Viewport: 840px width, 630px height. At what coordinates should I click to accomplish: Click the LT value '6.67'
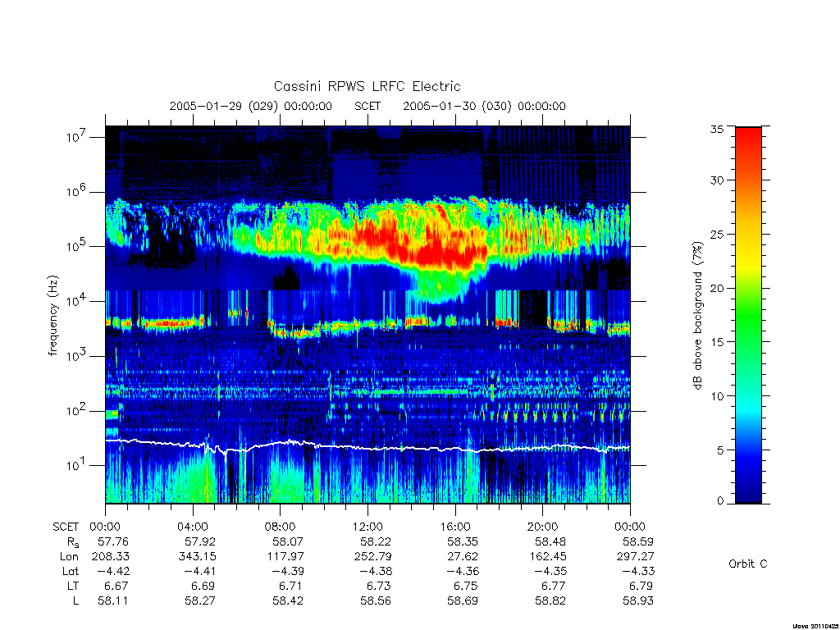pyautogui.click(x=116, y=586)
